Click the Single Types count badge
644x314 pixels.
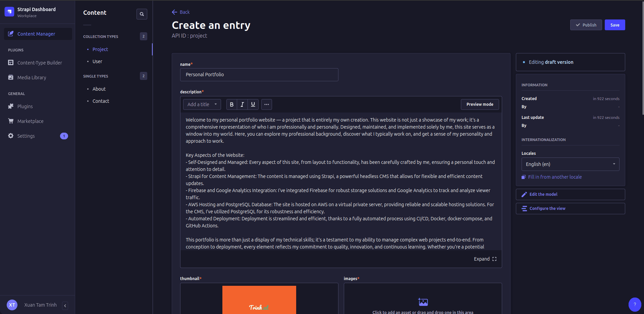coord(144,76)
